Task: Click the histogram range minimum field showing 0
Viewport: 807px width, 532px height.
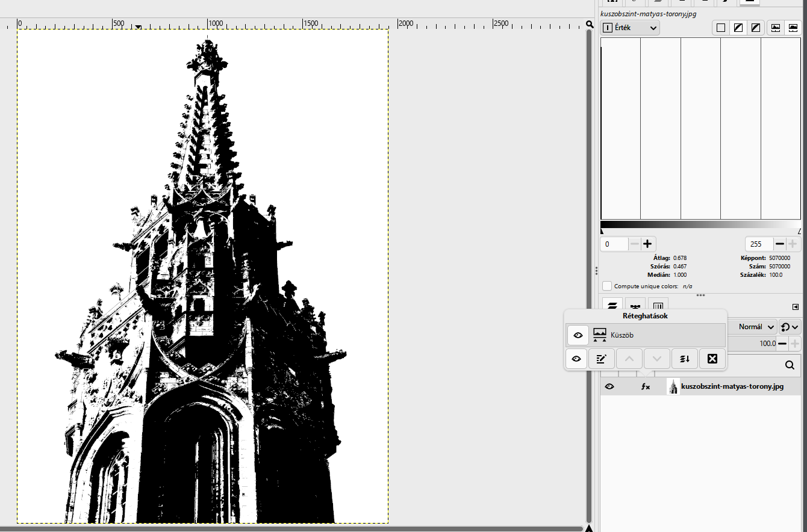Action: tap(614, 244)
